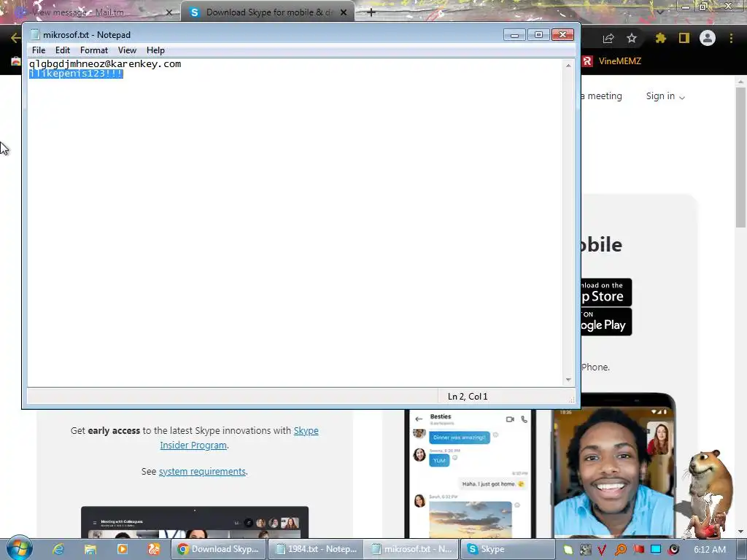Click the orange magnifier tray icon

[621, 550]
